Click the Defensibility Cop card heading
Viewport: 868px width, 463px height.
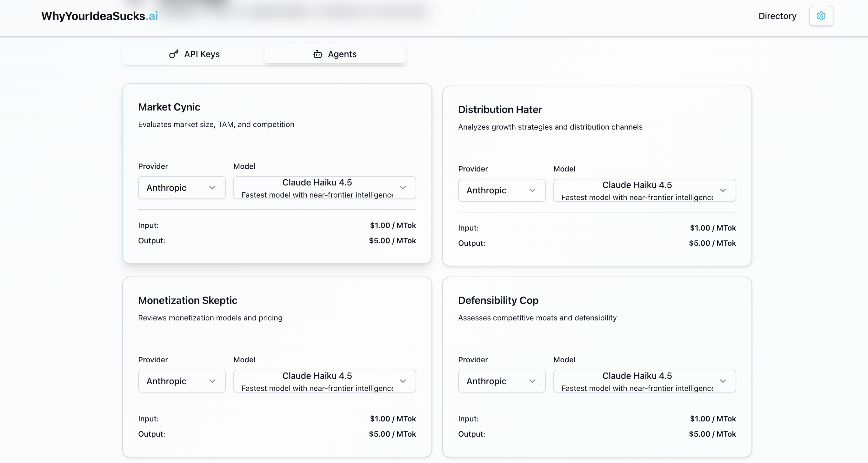point(498,300)
